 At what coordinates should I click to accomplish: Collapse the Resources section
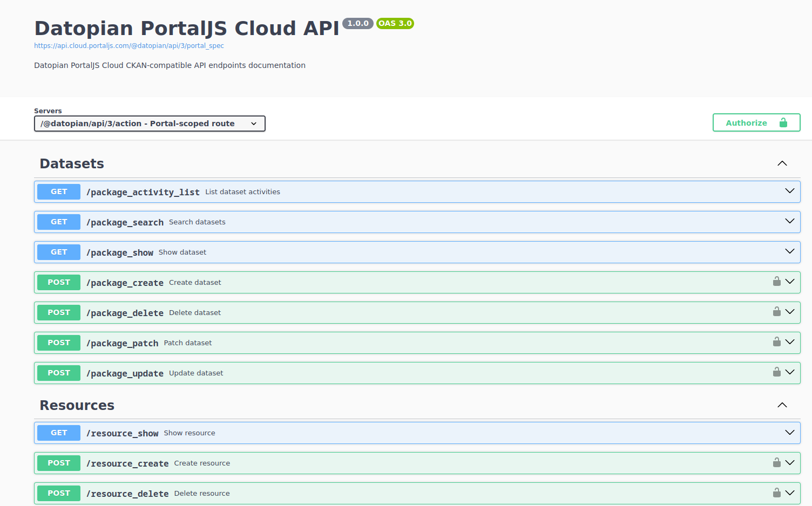[782, 405]
